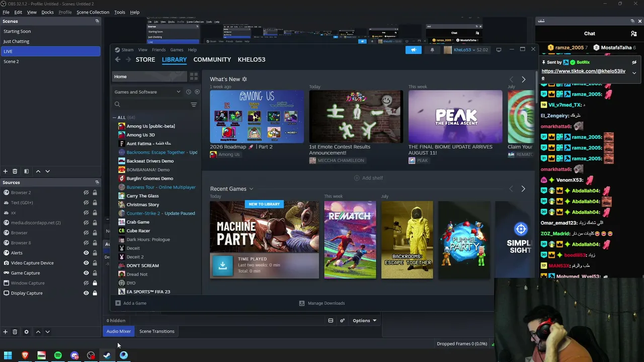Expand the pinned chat message chevron
Screen dimensions: 644x362
634,73
